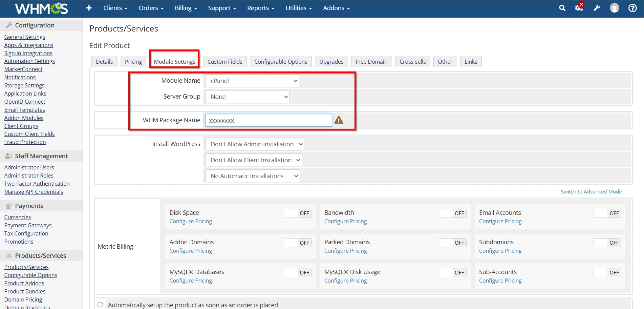The width and height of the screenshot is (644, 309).
Task: Open the search magnifier icon
Action: (x=562, y=8)
